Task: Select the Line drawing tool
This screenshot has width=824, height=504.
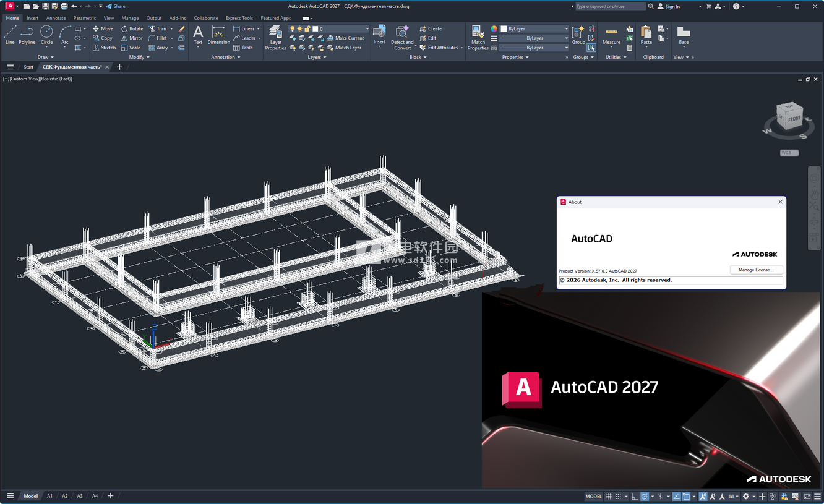Action: (10, 35)
